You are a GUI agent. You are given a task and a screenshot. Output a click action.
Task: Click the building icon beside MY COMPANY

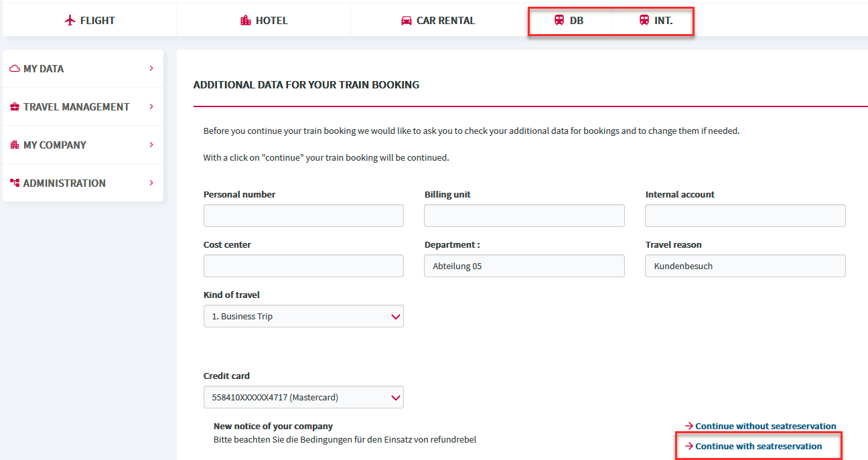[15, 145]
